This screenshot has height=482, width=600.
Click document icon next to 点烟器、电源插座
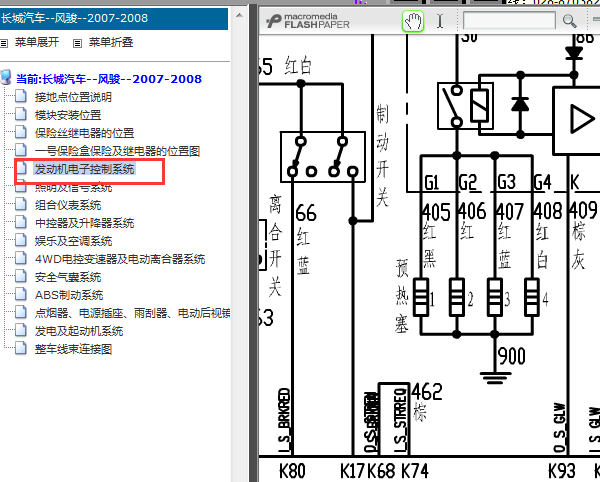tap(21, 312)
